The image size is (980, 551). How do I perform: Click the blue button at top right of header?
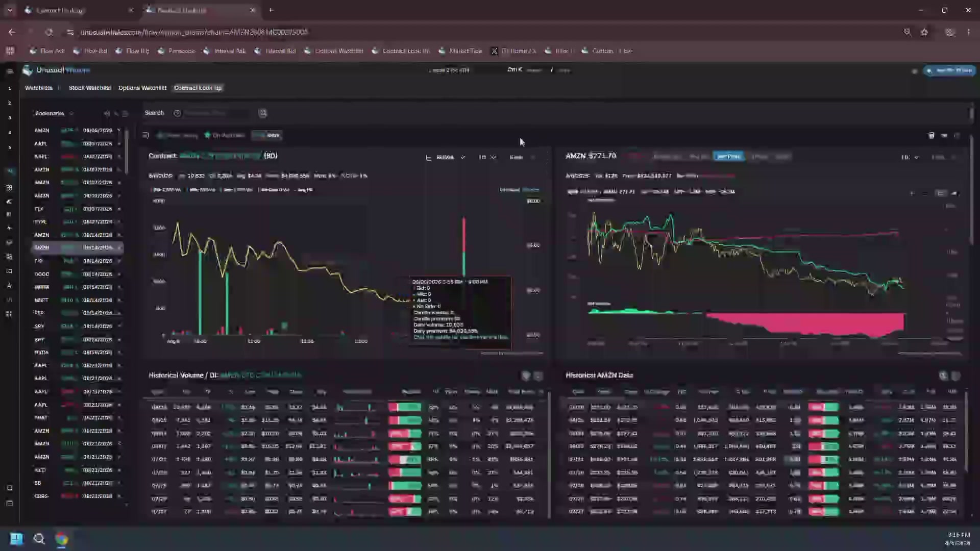[x=949, y=70]
